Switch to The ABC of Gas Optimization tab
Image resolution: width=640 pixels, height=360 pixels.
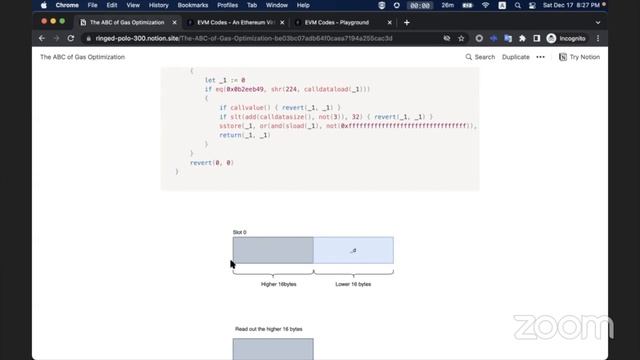click(x=127, y=22)
